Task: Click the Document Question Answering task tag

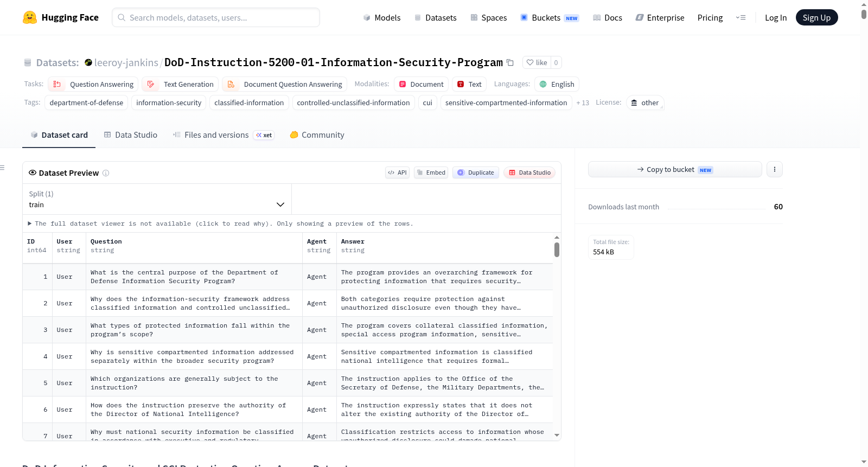Action: pyautogui.click(x=285, y=84)
